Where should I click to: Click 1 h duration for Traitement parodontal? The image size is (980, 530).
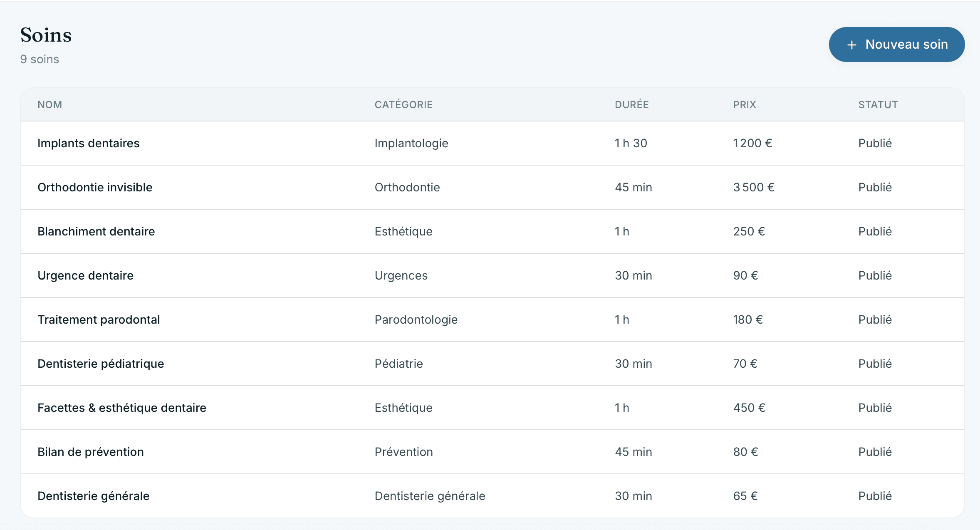622,319
